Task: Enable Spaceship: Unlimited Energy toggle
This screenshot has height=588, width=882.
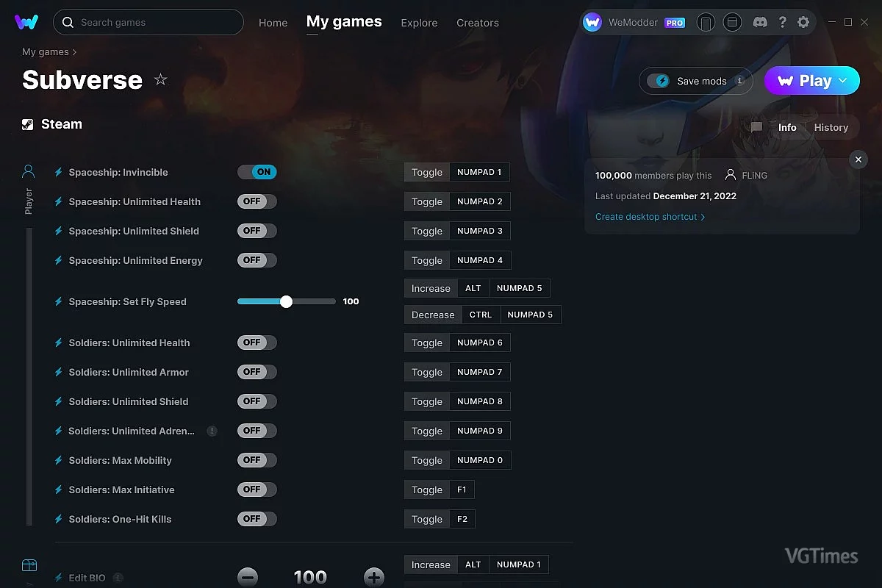Action: coord(257,260)
